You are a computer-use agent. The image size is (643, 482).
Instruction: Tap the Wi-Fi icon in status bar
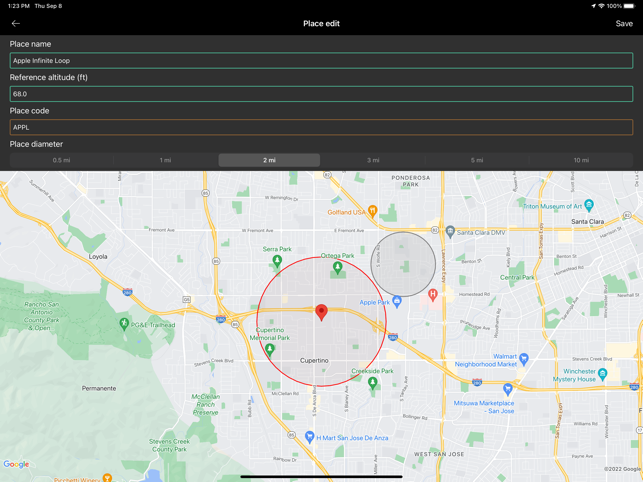tap(602, 6)
